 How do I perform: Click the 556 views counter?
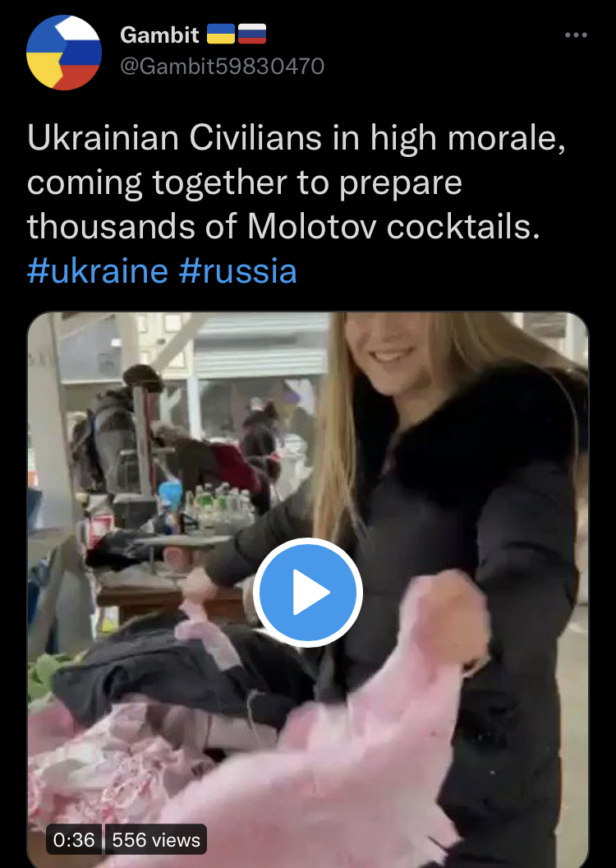(156, 840)
